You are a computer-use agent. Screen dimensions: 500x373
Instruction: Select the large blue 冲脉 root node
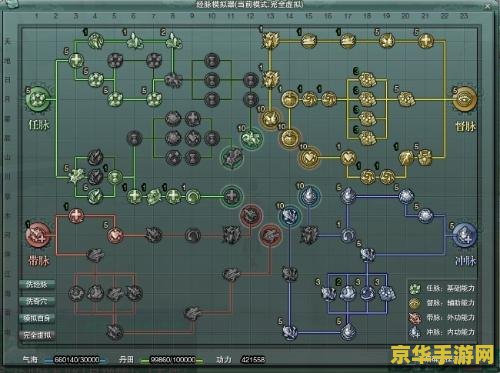coord(465,235)
